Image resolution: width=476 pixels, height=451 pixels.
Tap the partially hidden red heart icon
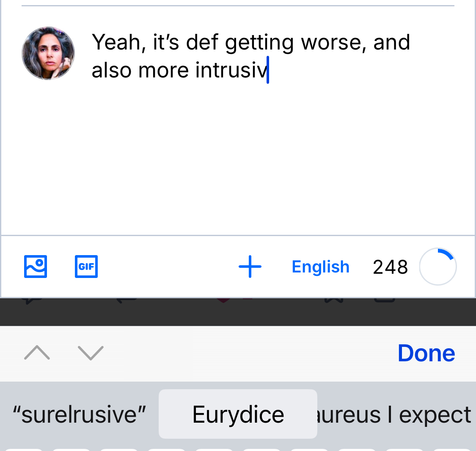[x=224, y=301]
